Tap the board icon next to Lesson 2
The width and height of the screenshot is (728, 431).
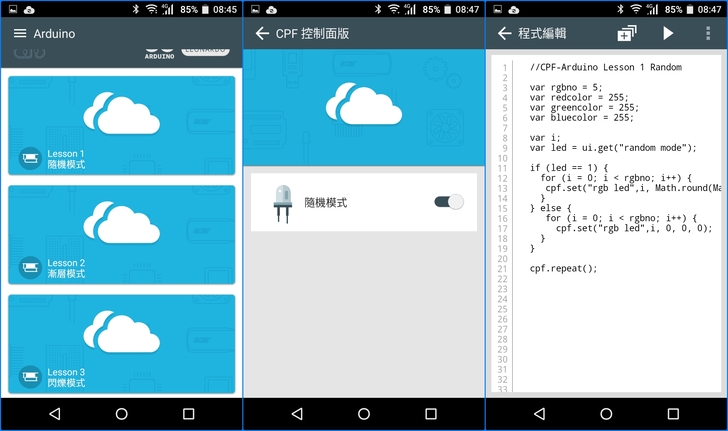click(30, 268)
